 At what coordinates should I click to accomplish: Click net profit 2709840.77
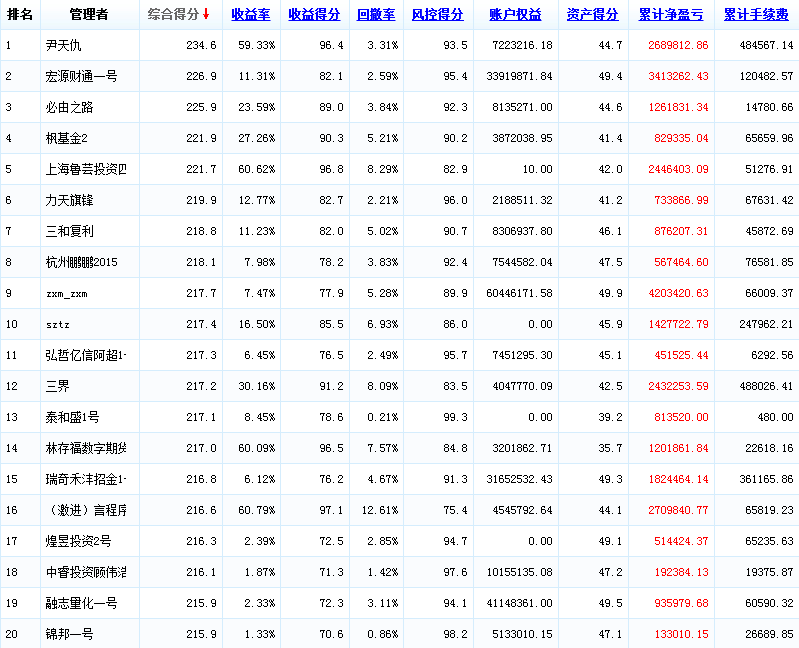coord(678,510)
